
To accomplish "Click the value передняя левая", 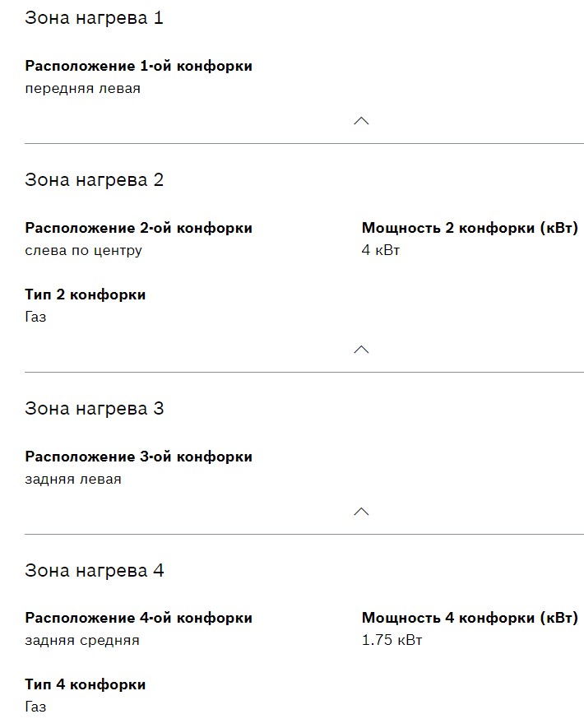I will tap(82, 89).
